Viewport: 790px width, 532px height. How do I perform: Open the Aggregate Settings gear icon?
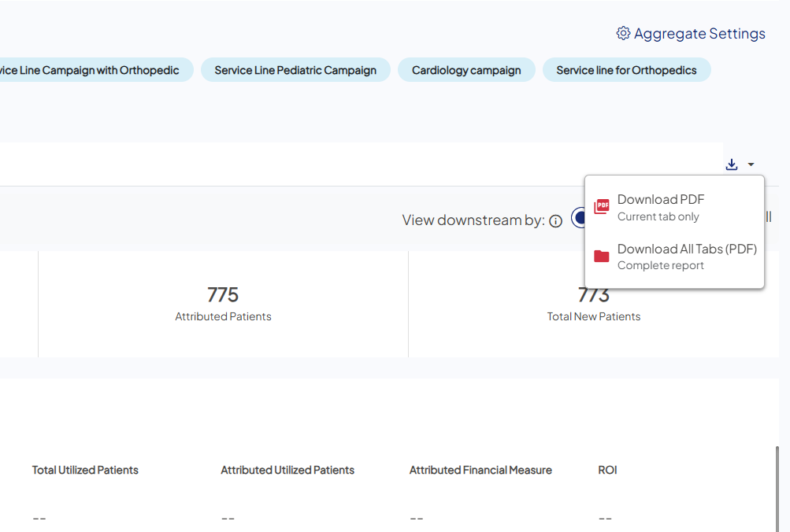coord(623,33)
